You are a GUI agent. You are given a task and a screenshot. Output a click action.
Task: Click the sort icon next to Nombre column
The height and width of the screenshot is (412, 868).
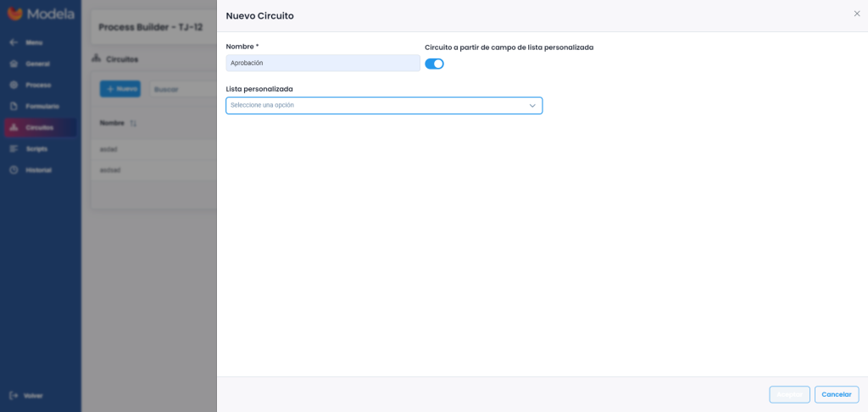pos(133,123)
